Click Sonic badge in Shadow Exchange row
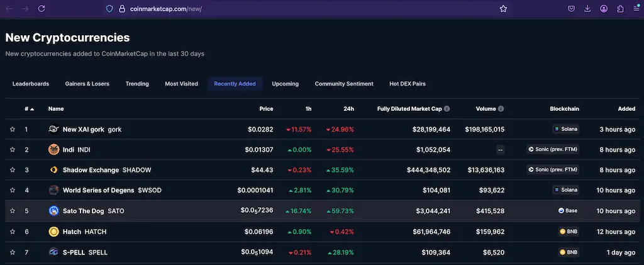 click(x=553, y=169)
